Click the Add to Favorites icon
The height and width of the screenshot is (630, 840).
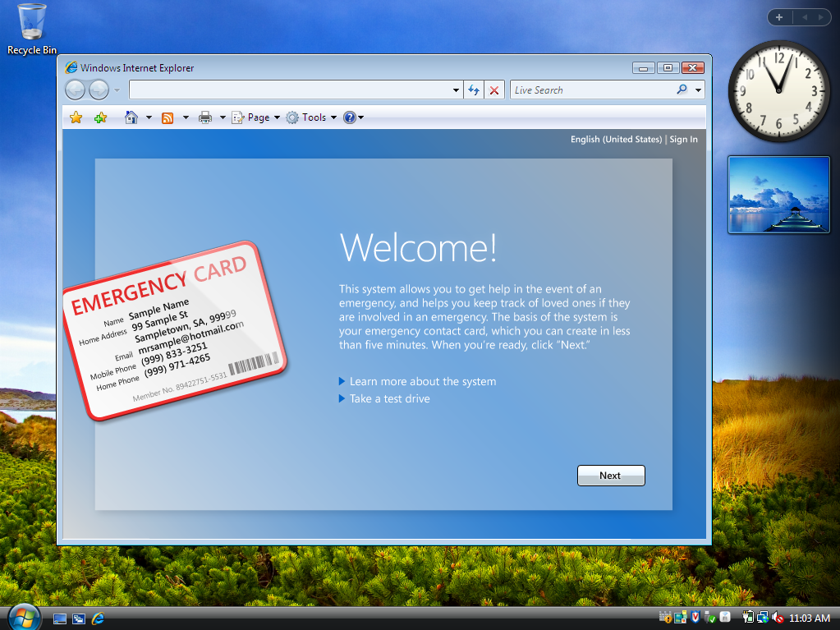click(100, 117)
